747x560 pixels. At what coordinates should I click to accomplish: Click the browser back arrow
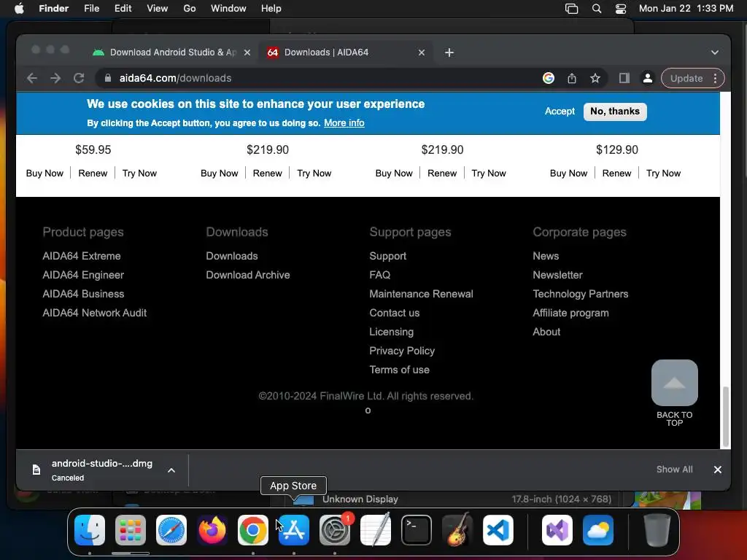point(32,78)
